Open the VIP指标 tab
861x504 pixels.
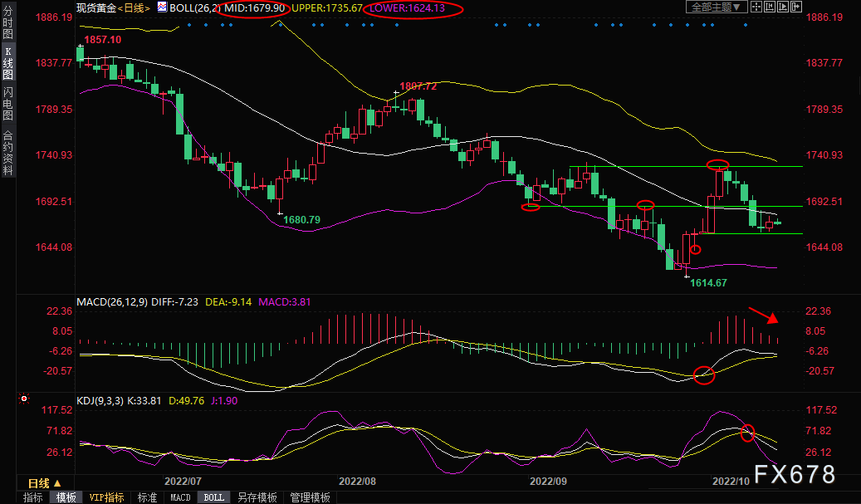pyautogui.click(x=106, y=497)
